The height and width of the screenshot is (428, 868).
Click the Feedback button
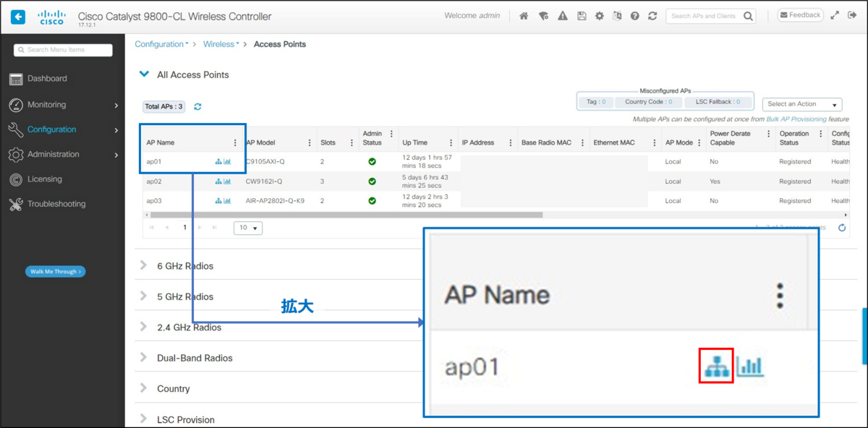tap(800, 15)
